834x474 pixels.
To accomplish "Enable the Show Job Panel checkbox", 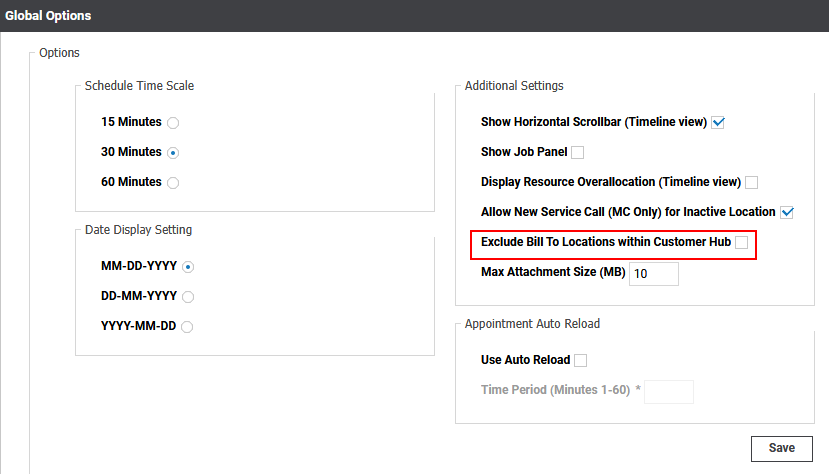I will click(x=577, y=153).
